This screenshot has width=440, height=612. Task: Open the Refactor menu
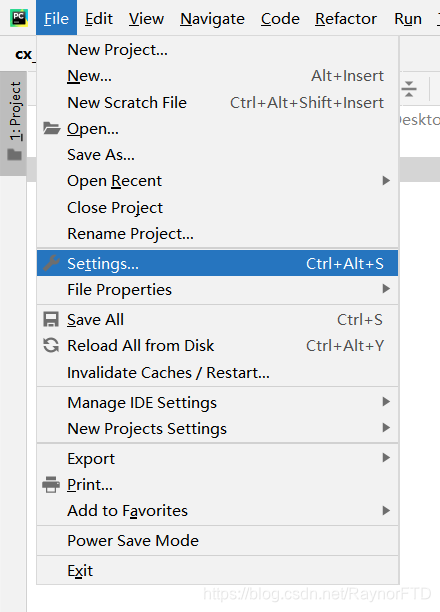click(346, 18)
